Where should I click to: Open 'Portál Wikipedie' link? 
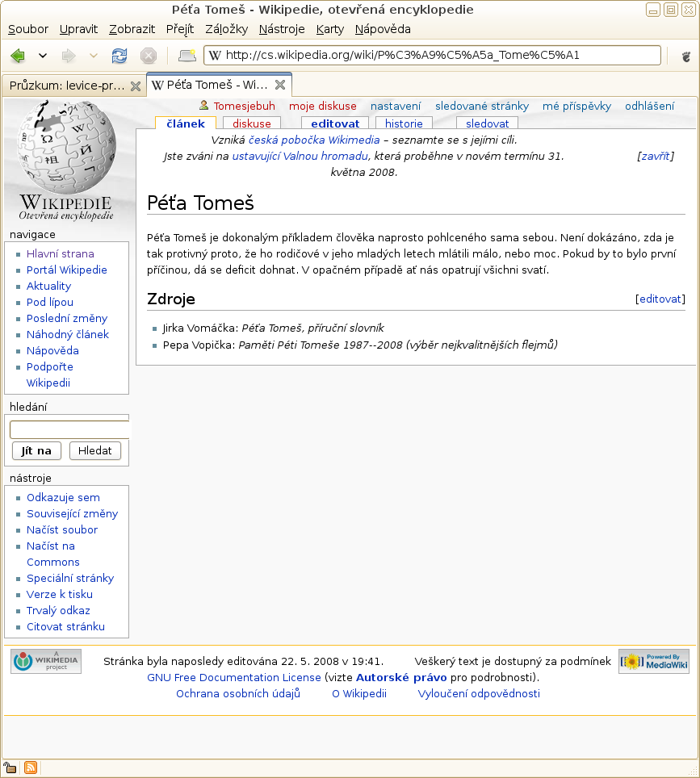pos(66,270)
